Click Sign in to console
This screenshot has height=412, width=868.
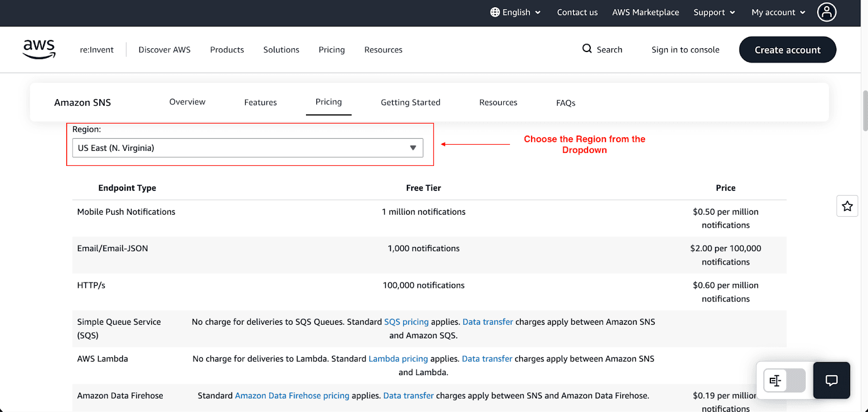pos(685,50)
